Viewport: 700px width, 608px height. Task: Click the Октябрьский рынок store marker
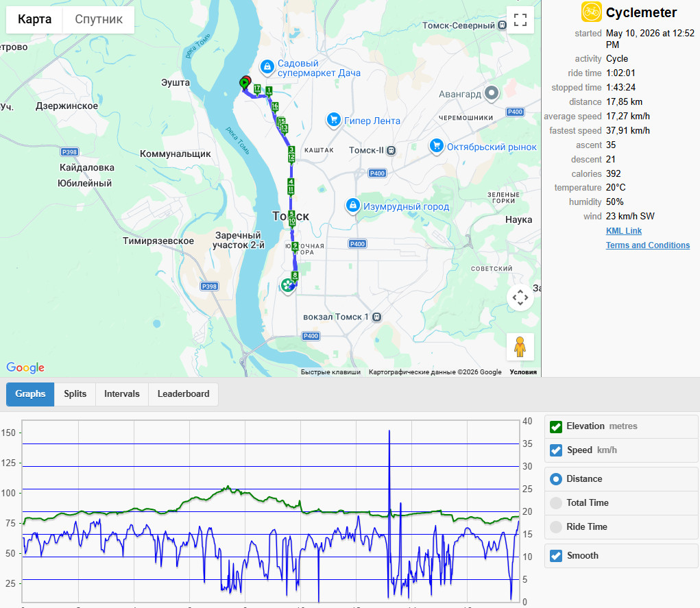click(x=437, y=146)
